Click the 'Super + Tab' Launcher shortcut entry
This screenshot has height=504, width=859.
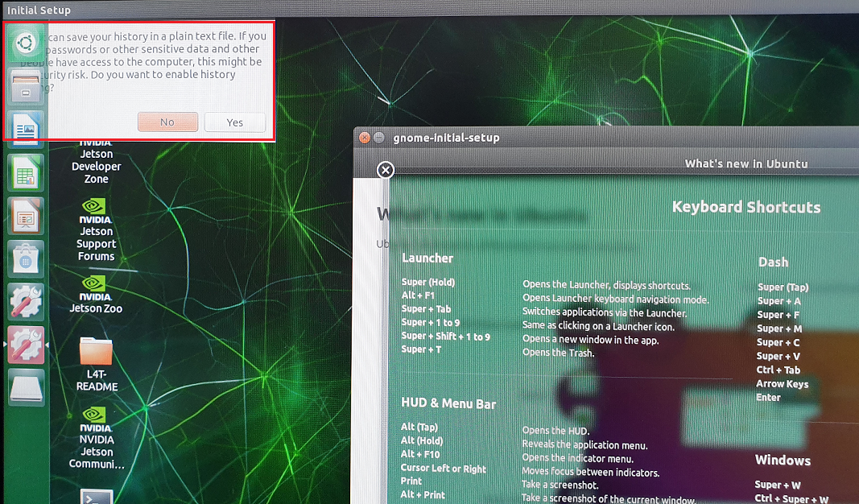tap(426, 309)
